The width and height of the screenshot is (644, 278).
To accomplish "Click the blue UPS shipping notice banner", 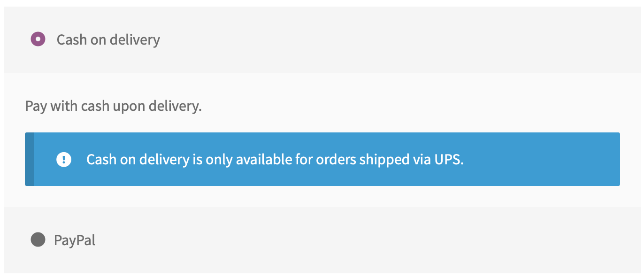I will pyautogui.click(x=322, y=159).
